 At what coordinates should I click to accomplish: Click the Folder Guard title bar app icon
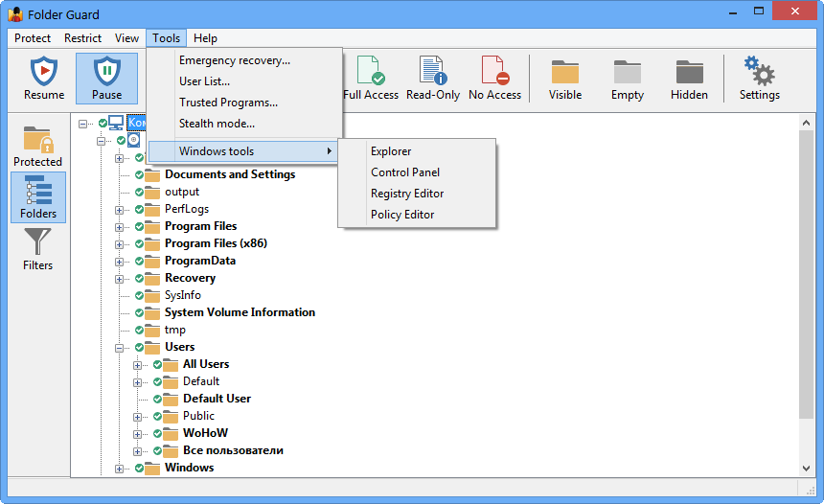[15, 14]
